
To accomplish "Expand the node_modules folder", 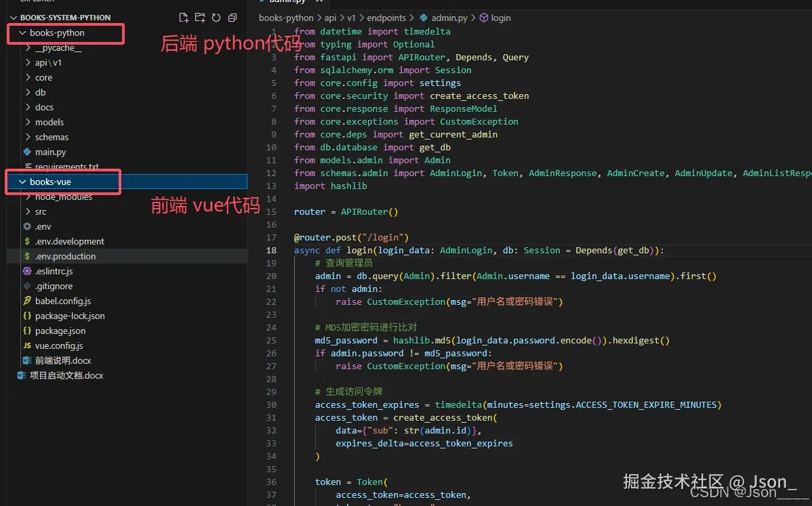I will coord(28,196).
